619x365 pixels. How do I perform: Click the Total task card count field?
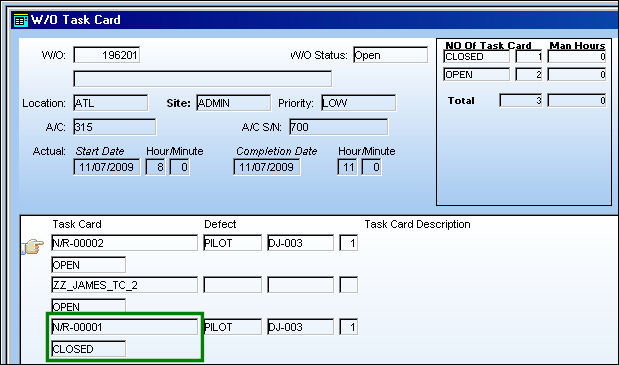pyautogui.click(x=521, y=101)
